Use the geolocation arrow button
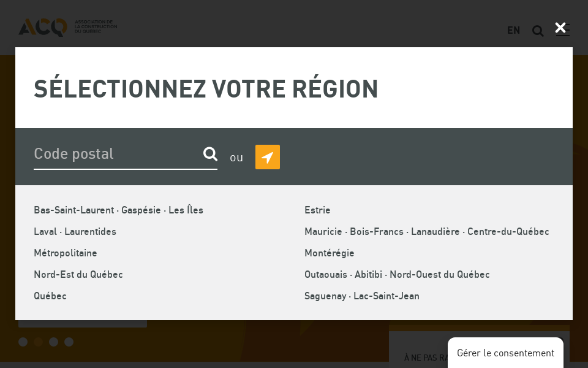Image resolution: width=588 pixels, height=368 pixels. point(267,157)
